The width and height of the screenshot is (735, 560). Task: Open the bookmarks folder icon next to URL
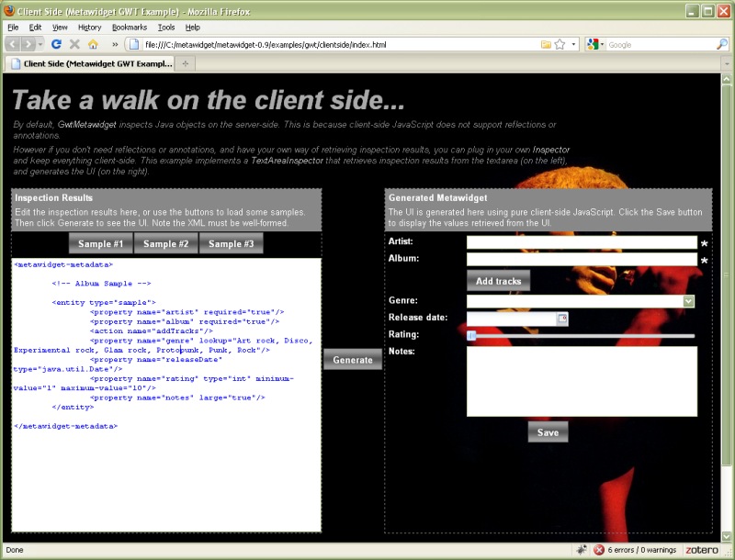[x=545, y=43]
